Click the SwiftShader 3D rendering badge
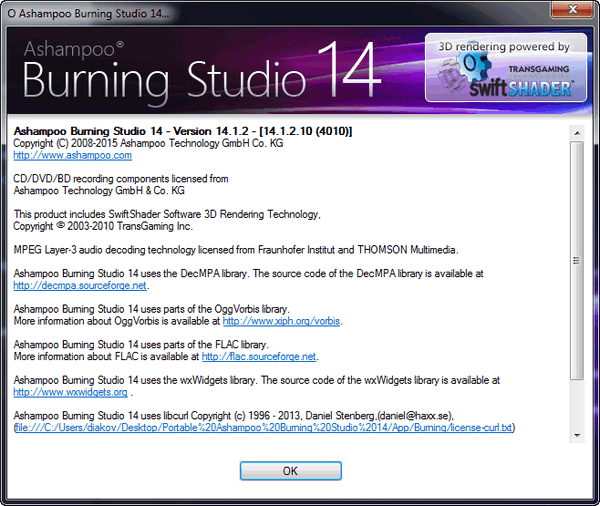Viewport: 600px width, 506px height. point(506,68)
